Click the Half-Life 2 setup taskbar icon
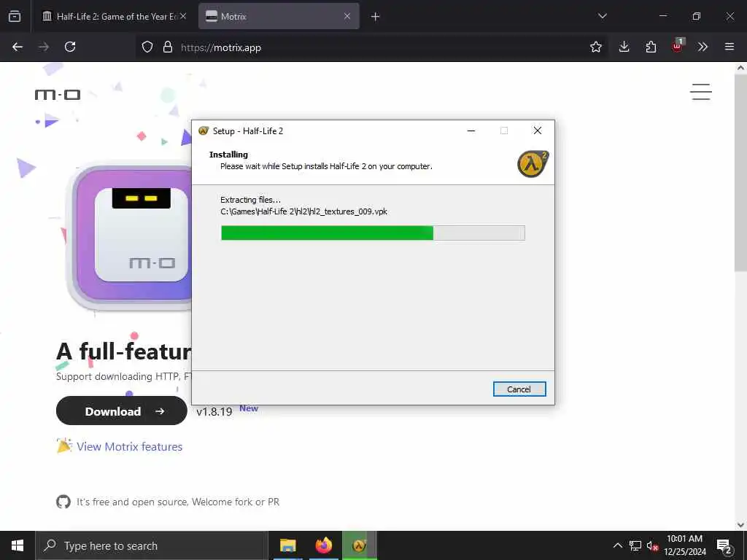 coord(360,545)
